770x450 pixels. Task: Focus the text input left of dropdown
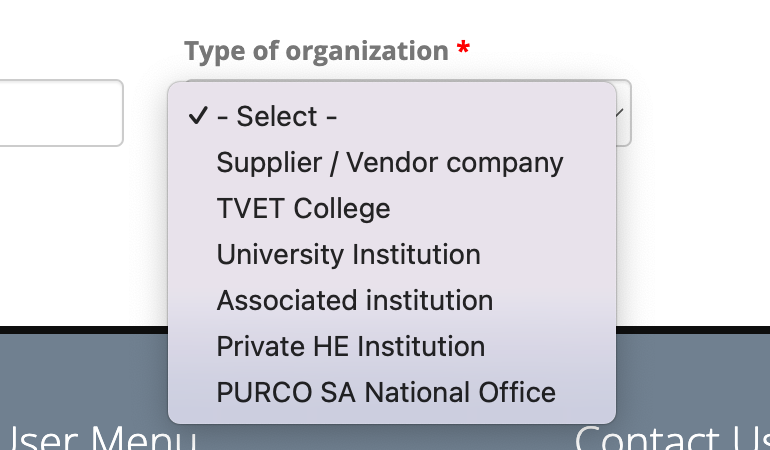point(60,113)
